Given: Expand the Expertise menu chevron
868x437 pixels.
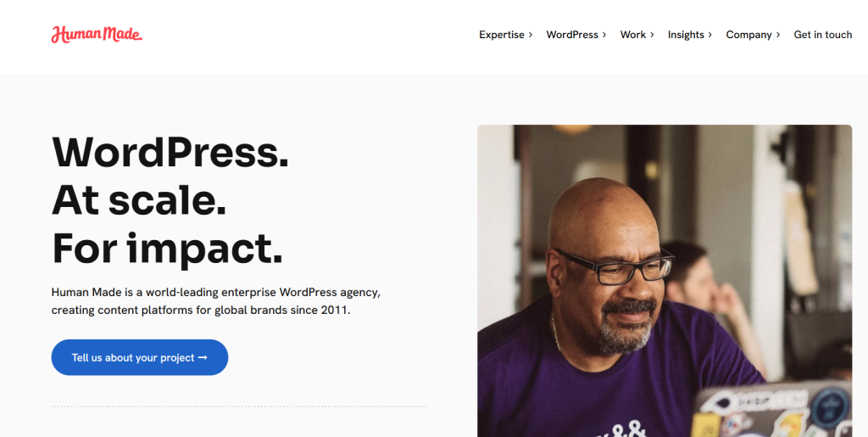Looking at the screenshot, I should tap(531, 34).
